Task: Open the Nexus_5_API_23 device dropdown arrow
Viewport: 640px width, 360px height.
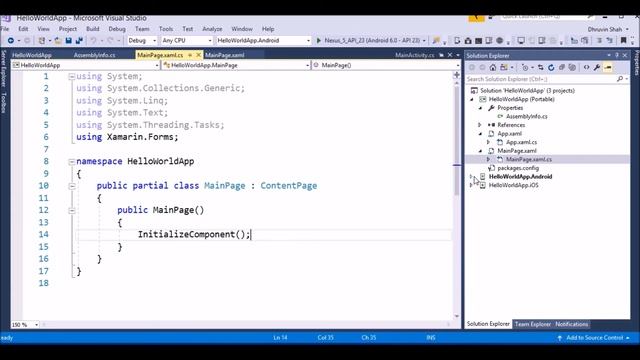Action: tap(424, 41)
